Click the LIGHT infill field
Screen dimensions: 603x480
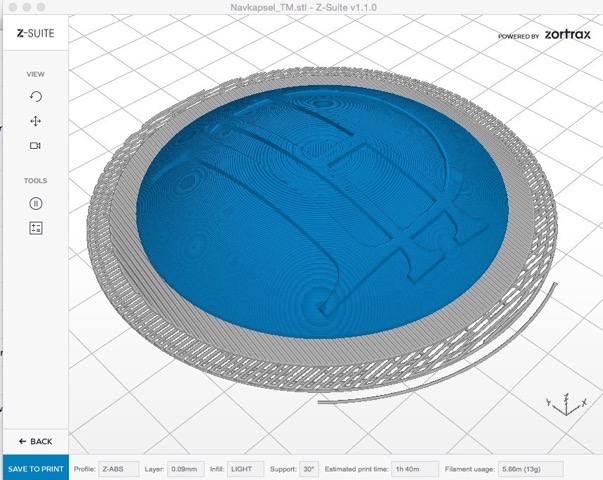[x=248, y=468]
